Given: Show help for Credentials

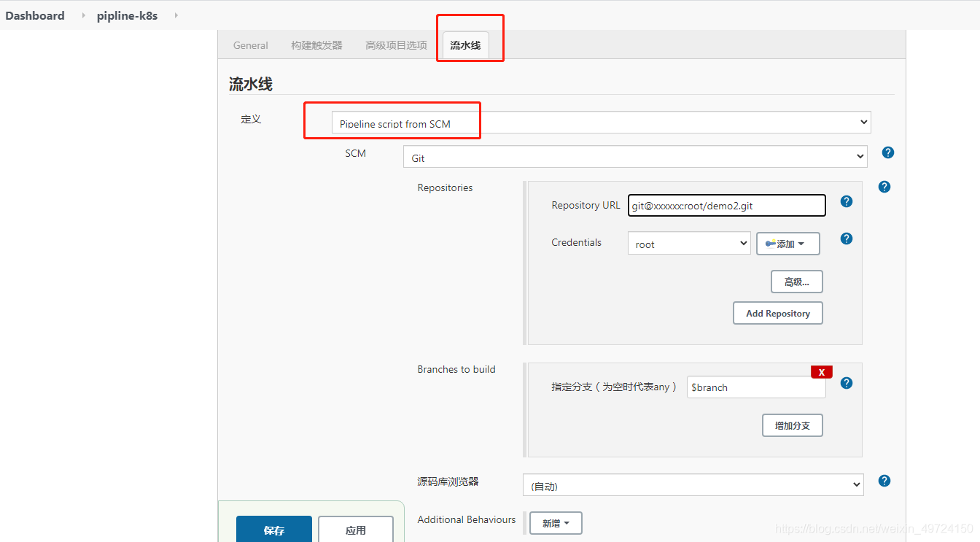Looking at the screenshot, I should 847,239.
